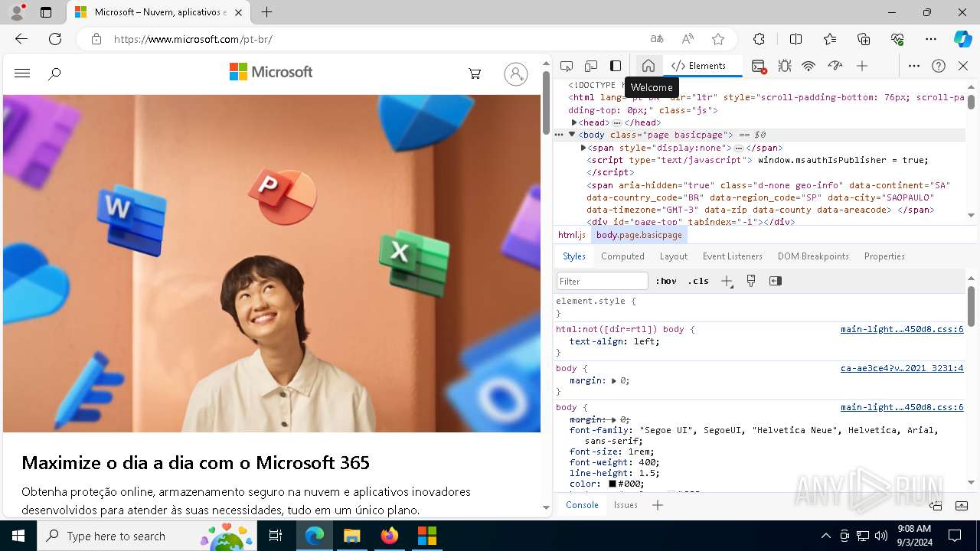
Task: Click the translate page icon in address bar
Action: click(x=657, y=39)
